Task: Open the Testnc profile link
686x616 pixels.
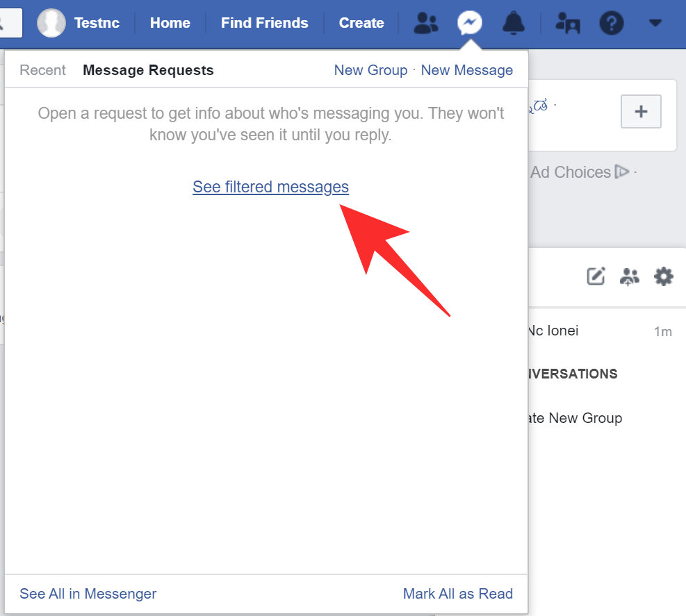Action: point(97,23)
